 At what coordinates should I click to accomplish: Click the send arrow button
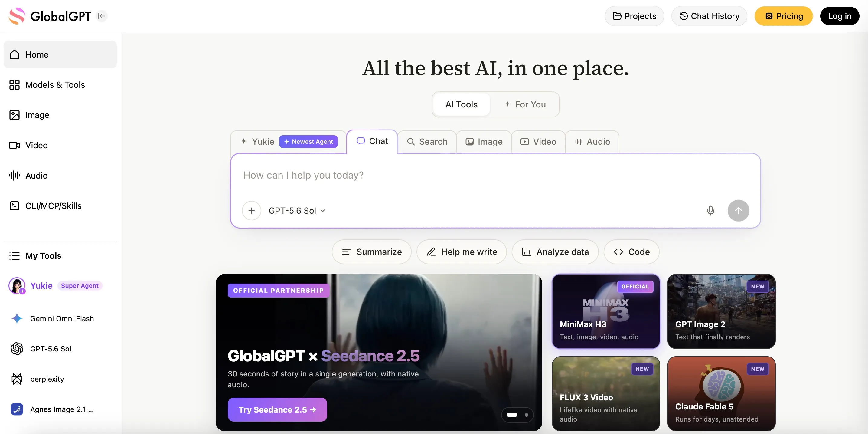(x=738, y=210)
